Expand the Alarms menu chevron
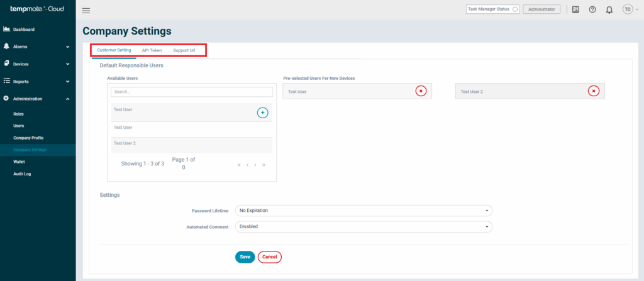The image size is (644, 281). pyautogui.click(x=68, y=47)
